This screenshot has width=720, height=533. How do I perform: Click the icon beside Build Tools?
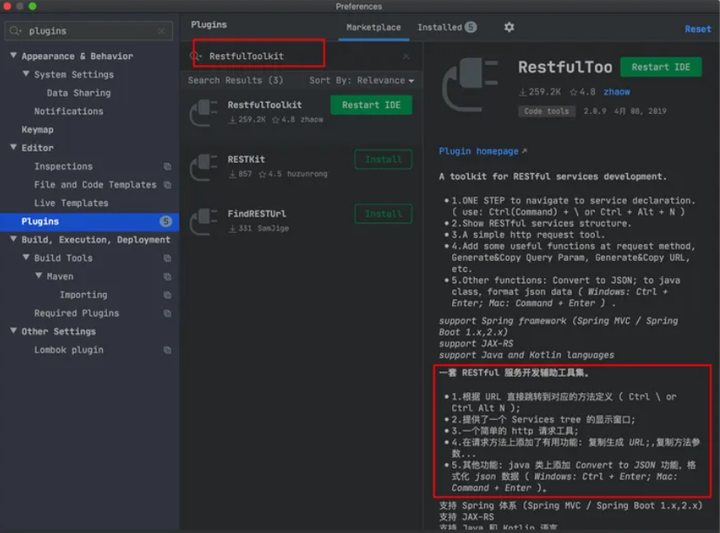point(167,258)
